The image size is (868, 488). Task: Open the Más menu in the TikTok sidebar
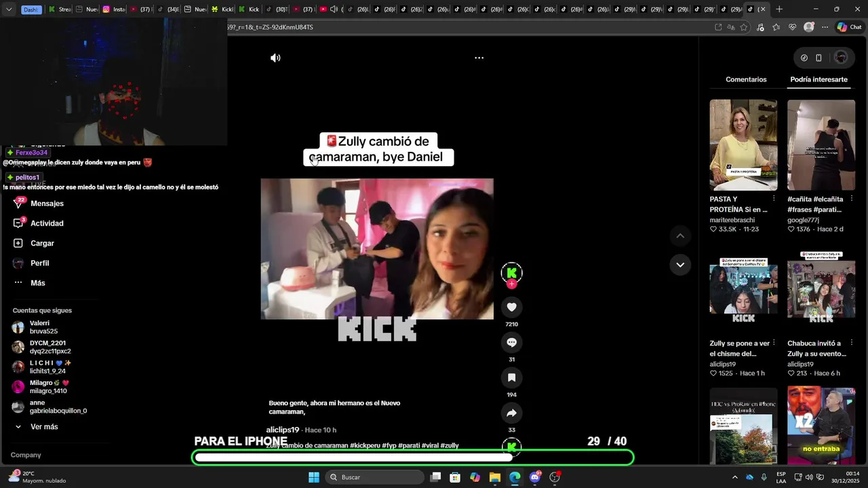(x=37, y=283)
